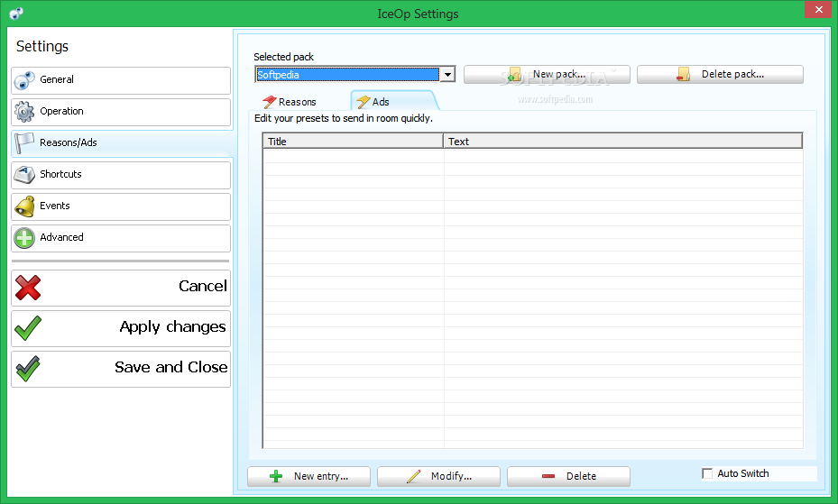Click the General eyeballs icon

pos(24,80)
